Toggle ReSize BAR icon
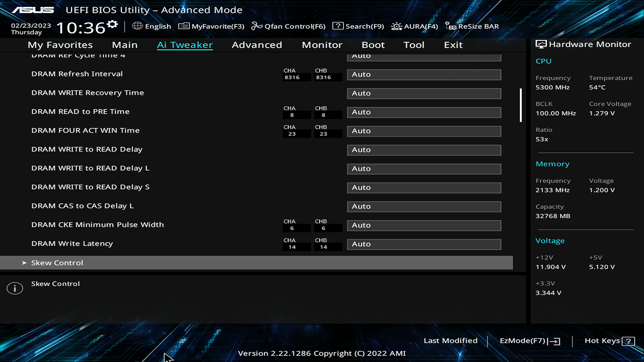The height and width of the screenshot is (362, 644). pos(450,26)
